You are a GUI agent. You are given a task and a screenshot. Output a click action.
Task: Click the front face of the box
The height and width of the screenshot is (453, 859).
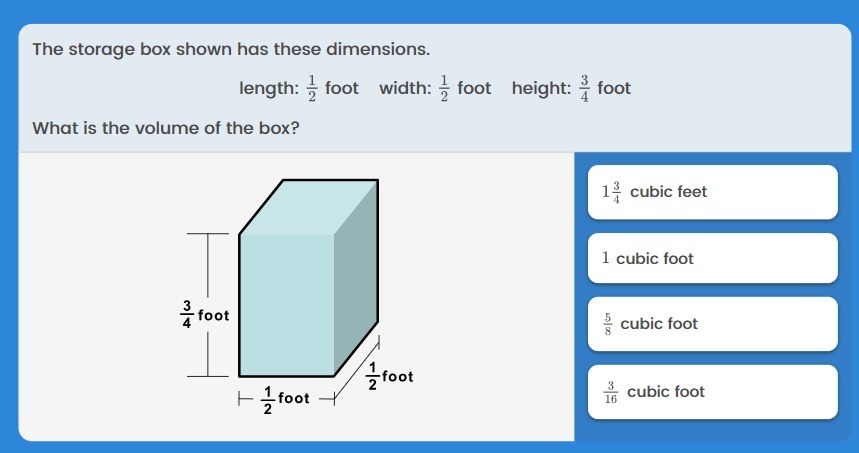click(x=287, y=305)
